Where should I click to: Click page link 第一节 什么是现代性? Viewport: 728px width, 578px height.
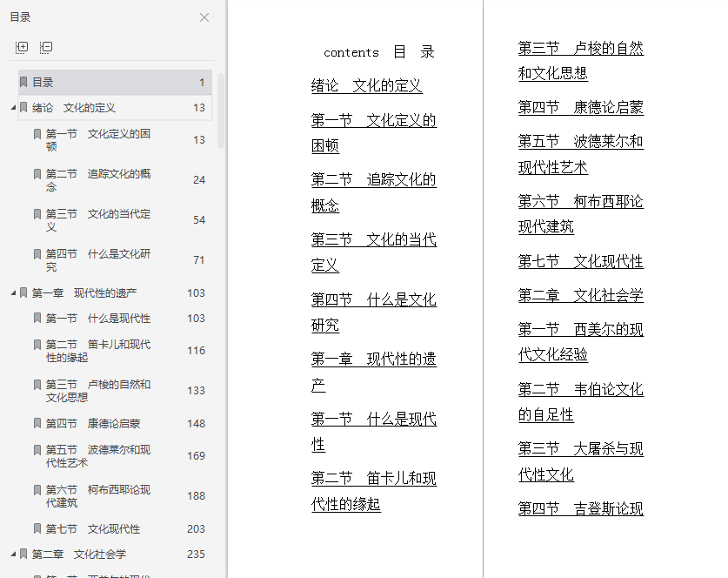374,432
